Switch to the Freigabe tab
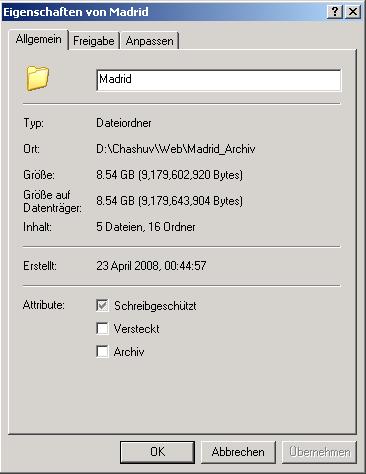This screenshot has width=366, height=474. 94,41
